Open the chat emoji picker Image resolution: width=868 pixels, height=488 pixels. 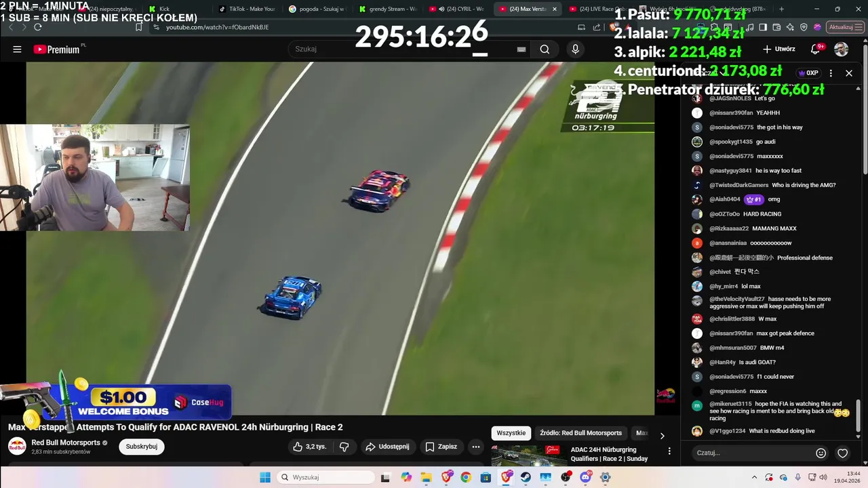point(821,453)
